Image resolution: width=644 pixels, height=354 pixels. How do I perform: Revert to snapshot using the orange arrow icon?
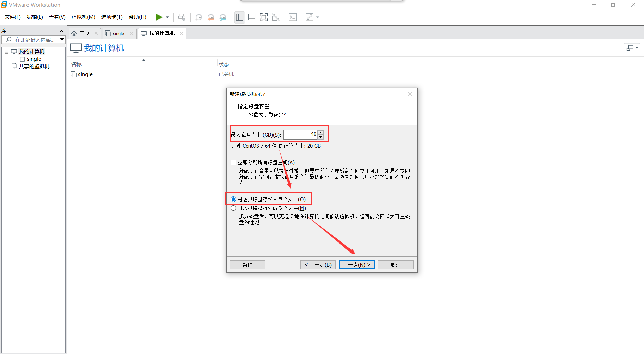(x=211, y=17)
